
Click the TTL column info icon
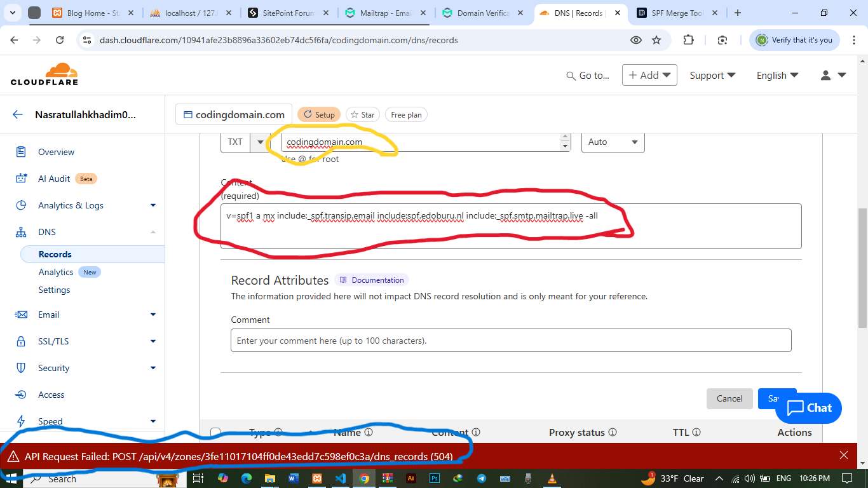(x=696, y=432)
